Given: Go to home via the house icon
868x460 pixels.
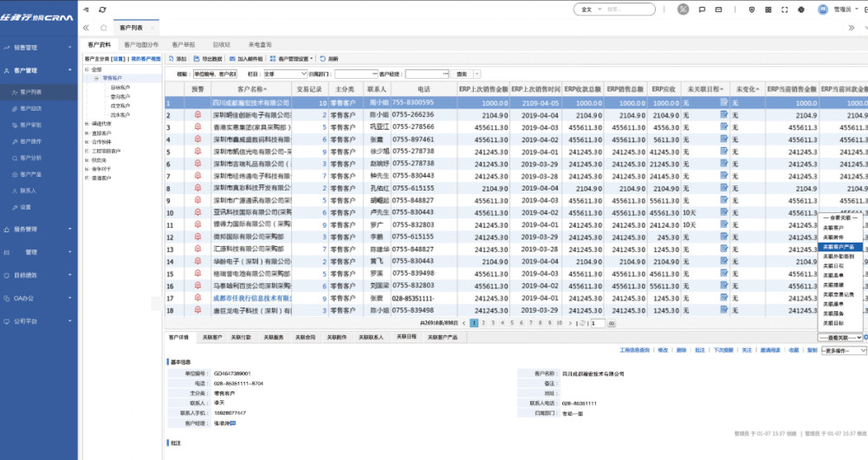Looking at the screenshot, I should [x=103, y=27].
